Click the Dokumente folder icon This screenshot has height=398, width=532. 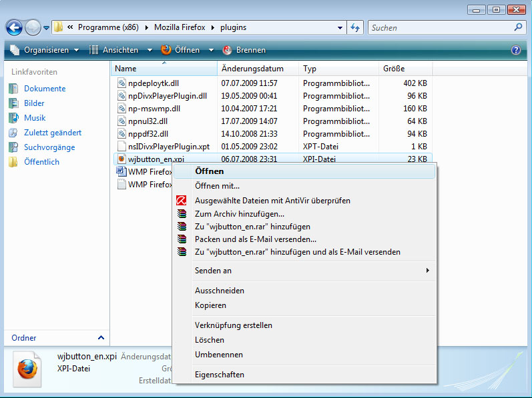13,89
